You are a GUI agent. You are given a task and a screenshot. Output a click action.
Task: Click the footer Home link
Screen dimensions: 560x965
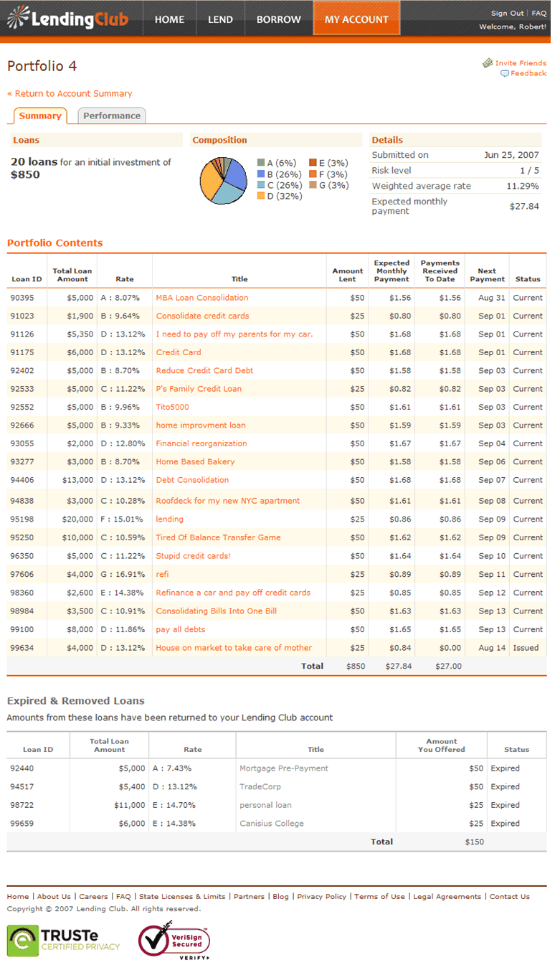(18, 897)
